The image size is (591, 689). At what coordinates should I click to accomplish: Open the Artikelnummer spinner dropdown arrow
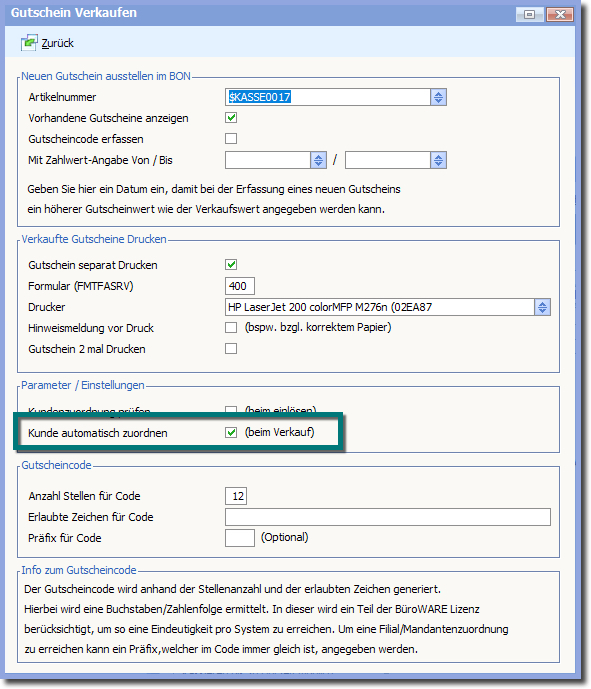[438, 97]
